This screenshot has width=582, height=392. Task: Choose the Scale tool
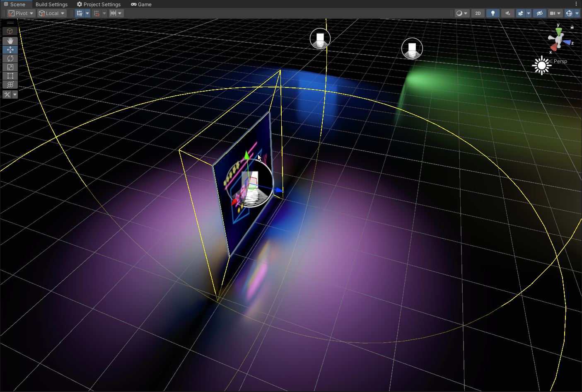pyautogui.click(x=10, y=67)
